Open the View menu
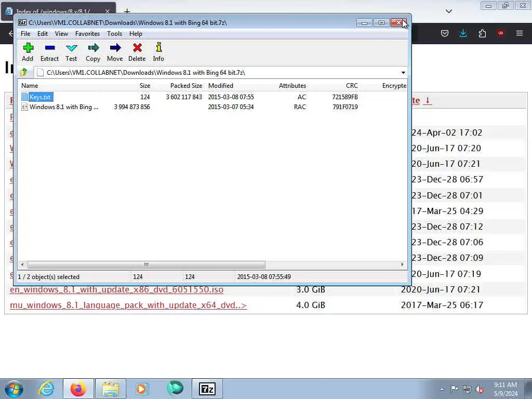The height and width of the screenshot is (399, 532). click(61, 34)
